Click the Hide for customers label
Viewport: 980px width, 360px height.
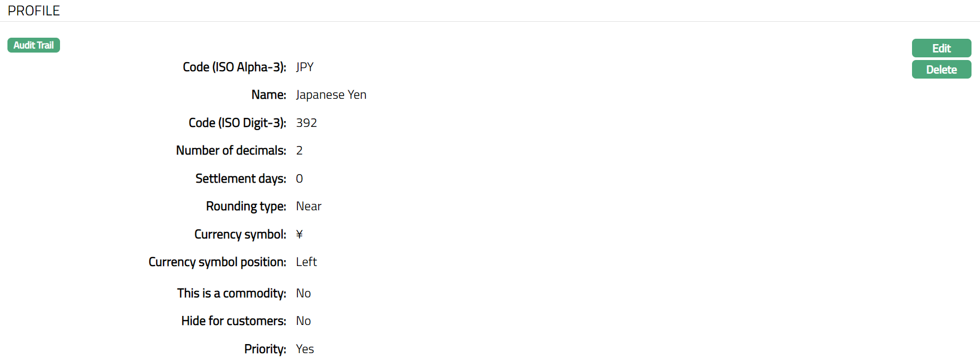coord(234,321)
